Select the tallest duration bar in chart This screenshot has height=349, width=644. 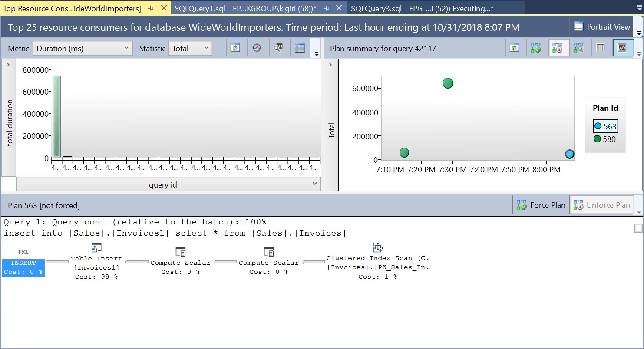coord(56,116)
